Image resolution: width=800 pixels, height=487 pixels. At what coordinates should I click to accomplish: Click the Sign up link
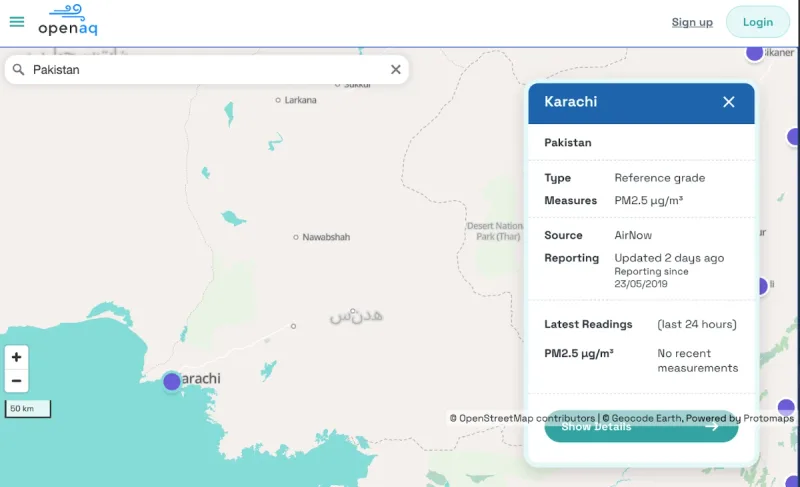click(692, 22)
